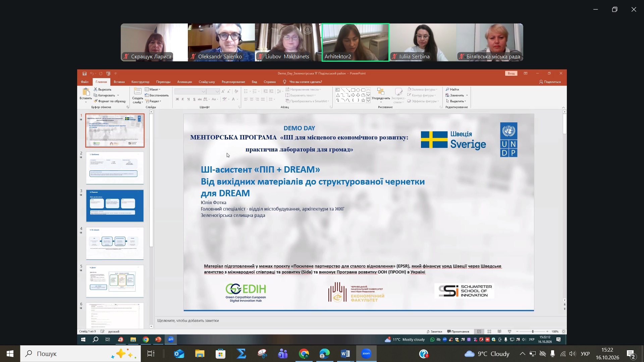Open the Вставка ribbon tab
644x362 pixels.
pyautogui.click(x=119, y=82)
